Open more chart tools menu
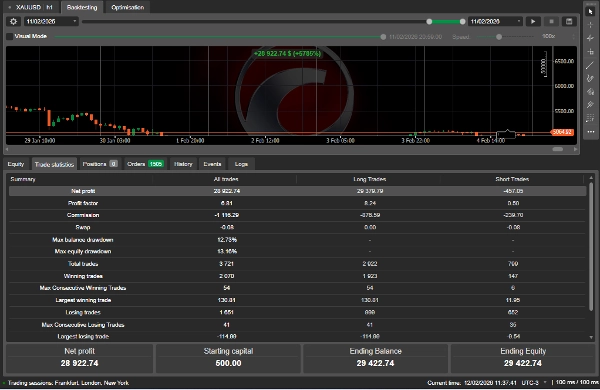The width and height of the screenshot is (600, 390). click(590, 132)
